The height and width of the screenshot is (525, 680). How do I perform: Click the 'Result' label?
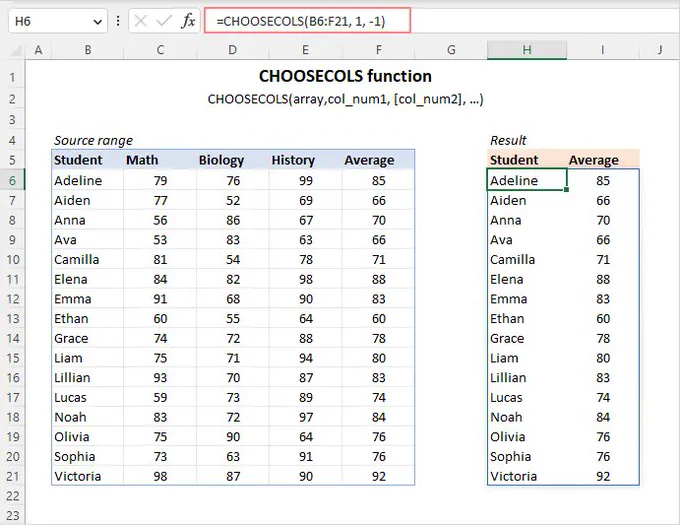coord(508,140)
